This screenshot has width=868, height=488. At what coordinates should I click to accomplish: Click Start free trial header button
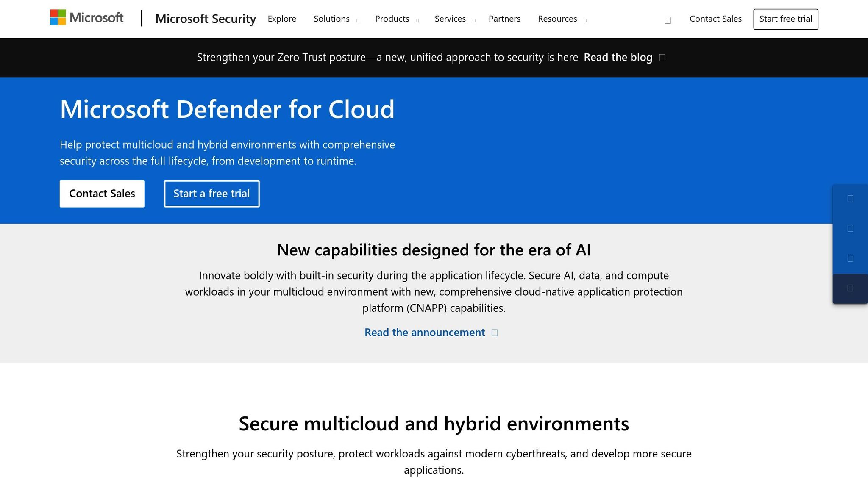[x=785, y=19]
